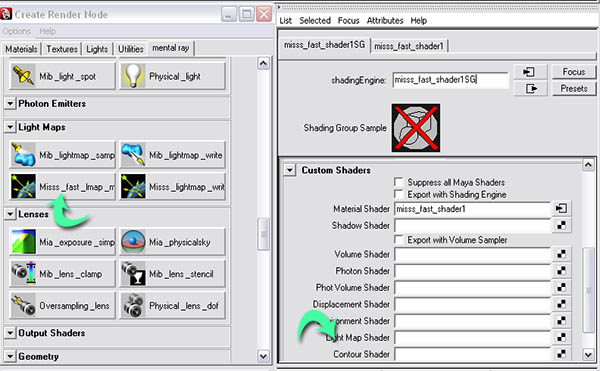Create a Mib_light_spot node

62,76
